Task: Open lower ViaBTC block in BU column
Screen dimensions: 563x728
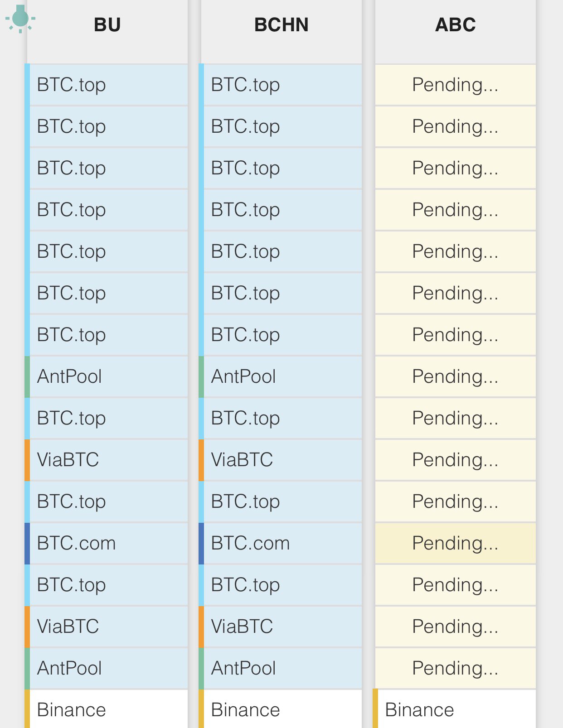Action: pyautogui.click(x=107, y=627)
